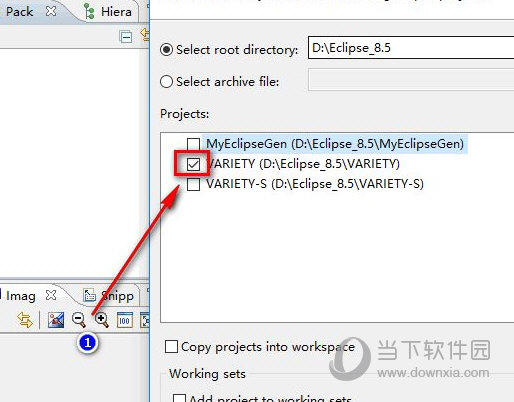The image size is (514, 402).
Task: Click the yellow sync arrows icon
Action: (25, 320)
